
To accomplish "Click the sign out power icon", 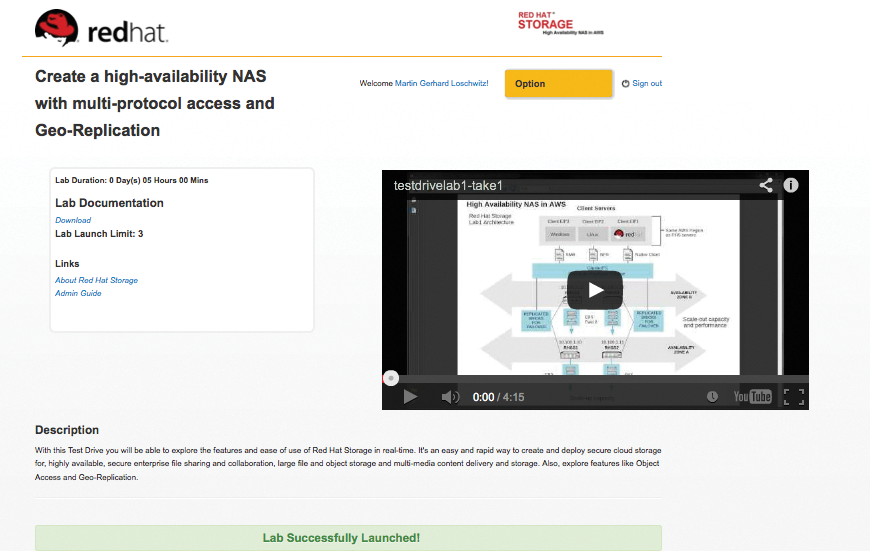I will 625,83.
